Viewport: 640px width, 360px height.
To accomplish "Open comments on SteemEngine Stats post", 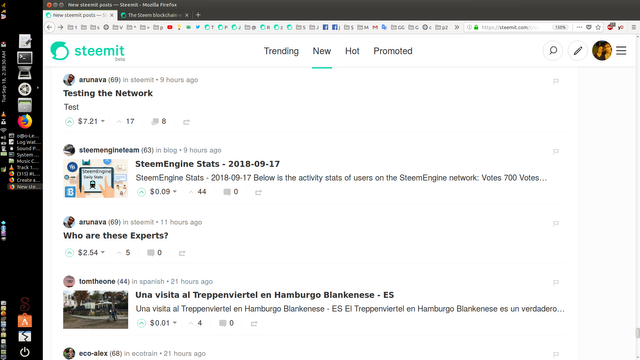I will point(231,192).
